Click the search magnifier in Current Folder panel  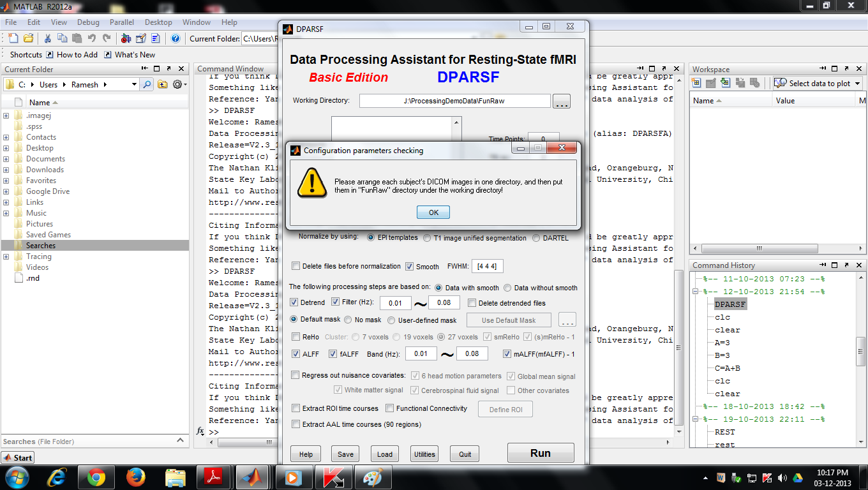click(147, 84)
